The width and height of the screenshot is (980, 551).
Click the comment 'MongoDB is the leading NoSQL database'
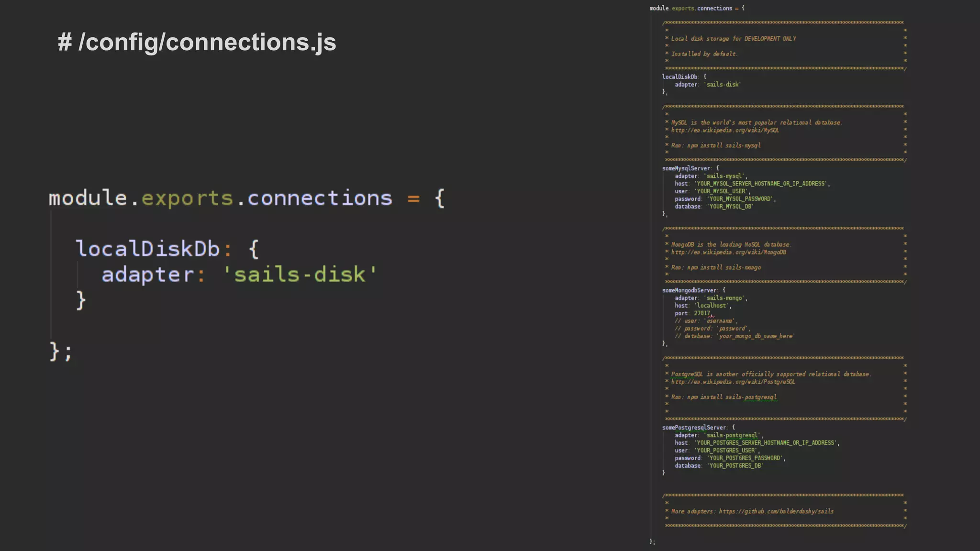[731, 244]
